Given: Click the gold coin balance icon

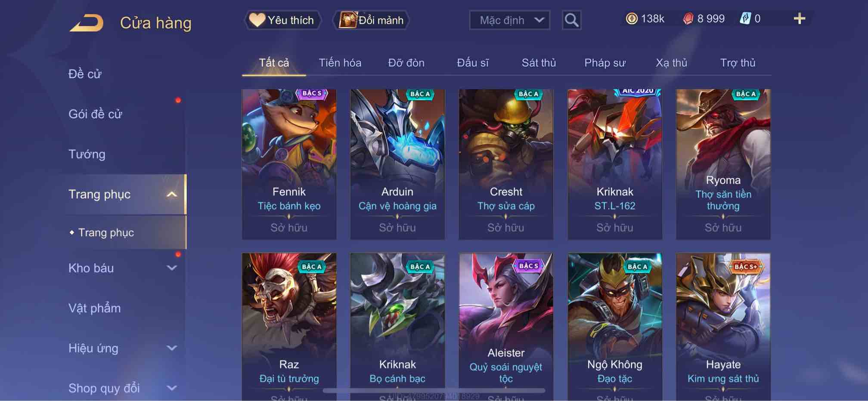Looking at the screenshot, I should [x=632, y=19].
